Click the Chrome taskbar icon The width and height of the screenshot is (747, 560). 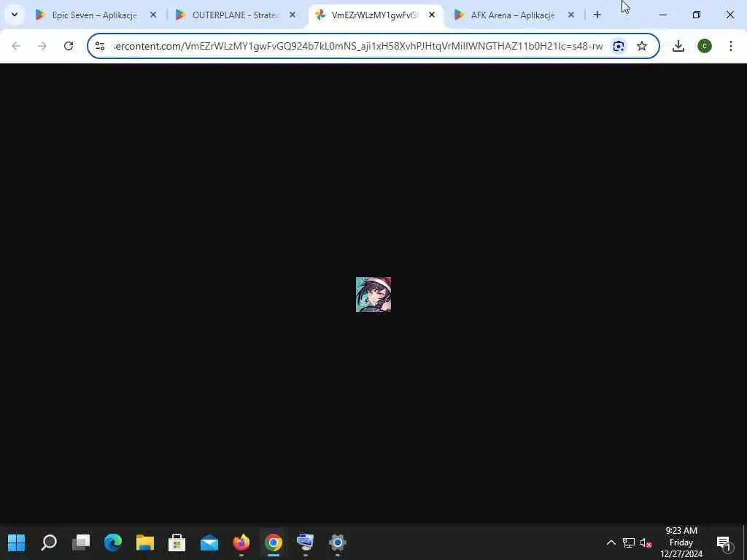[x=274, y=542]
